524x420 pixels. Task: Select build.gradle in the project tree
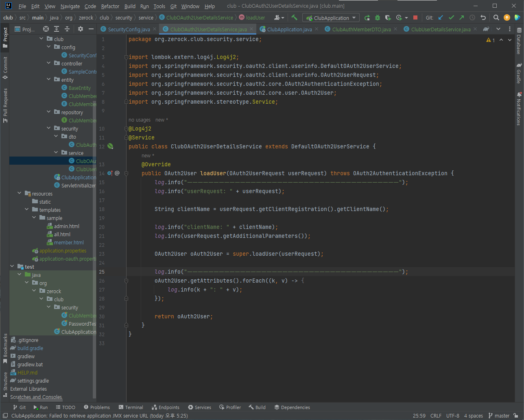pyautogui.click(x=26, y=348)
